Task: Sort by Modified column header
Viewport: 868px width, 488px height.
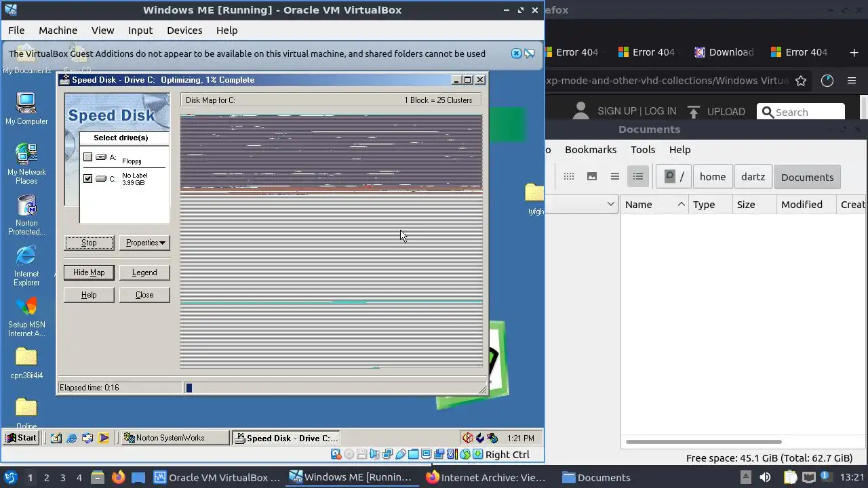Action: pos(805,205)
